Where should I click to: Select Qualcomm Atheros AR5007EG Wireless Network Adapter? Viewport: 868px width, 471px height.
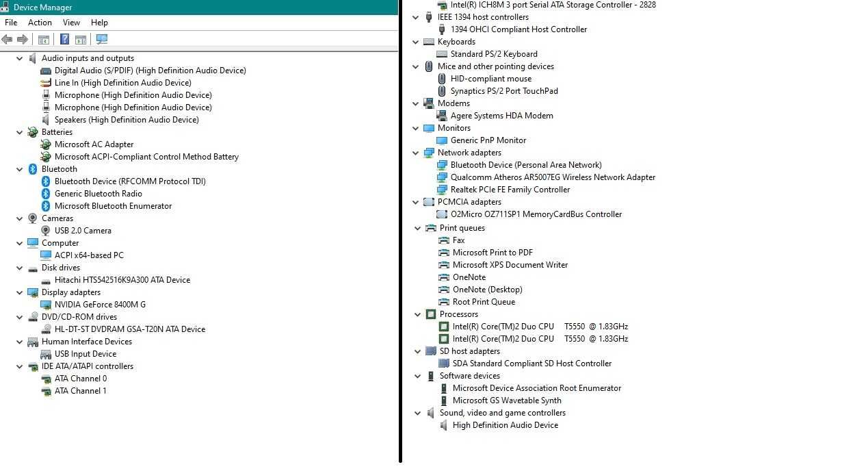click(553, 177)
